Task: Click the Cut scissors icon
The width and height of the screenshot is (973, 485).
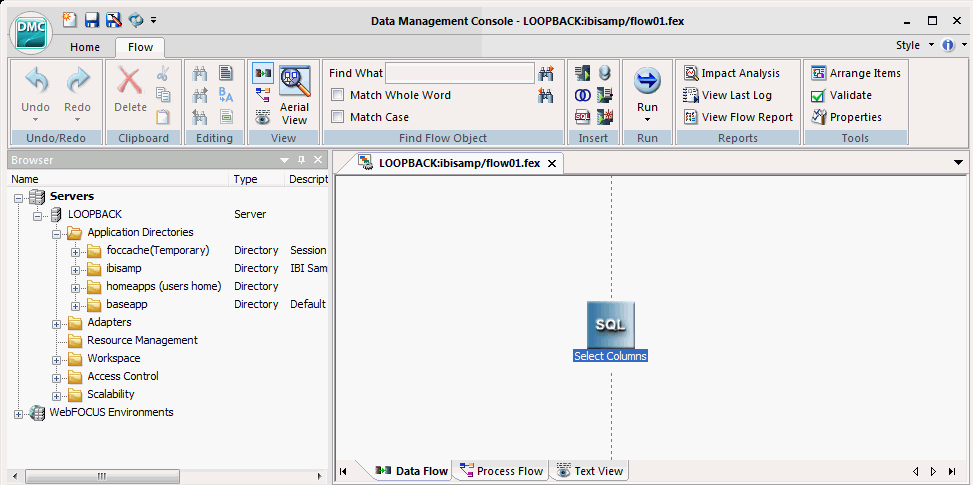Action: coord(163,73)
